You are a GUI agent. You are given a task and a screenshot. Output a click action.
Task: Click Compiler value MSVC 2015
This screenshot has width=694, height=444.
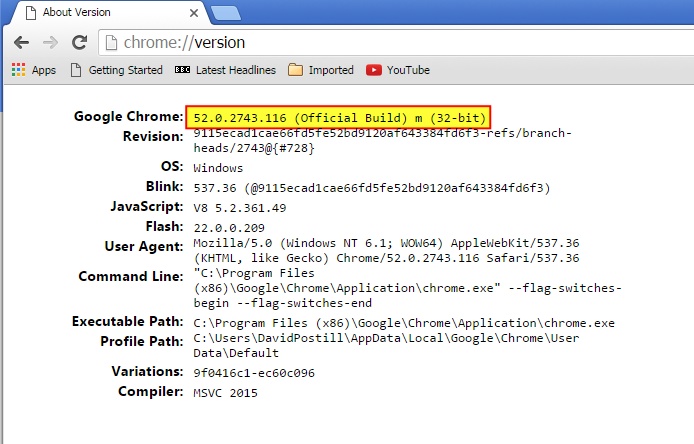coord(225,393)
